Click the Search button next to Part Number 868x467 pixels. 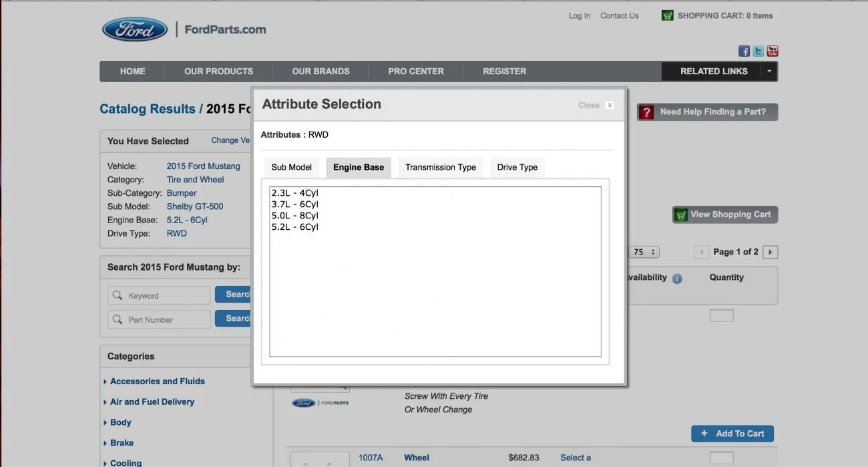233,319
